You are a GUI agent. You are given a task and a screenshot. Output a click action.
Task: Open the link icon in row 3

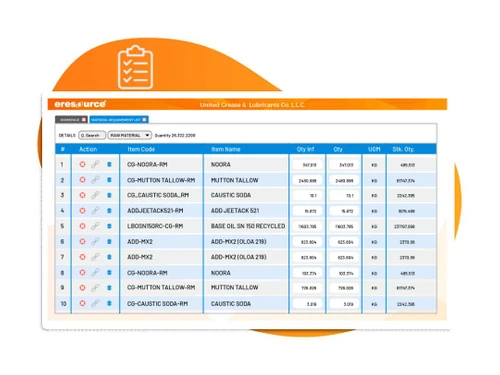click(x=95, y=195)
